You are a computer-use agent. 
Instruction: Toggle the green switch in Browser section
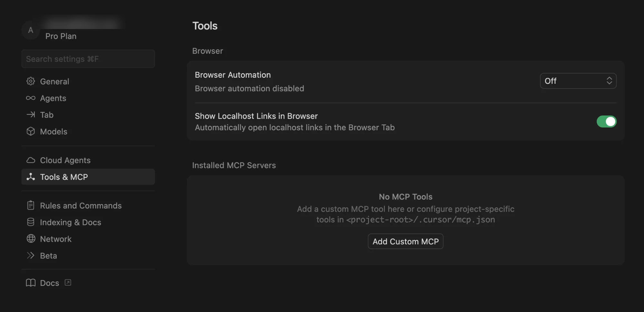607,122
